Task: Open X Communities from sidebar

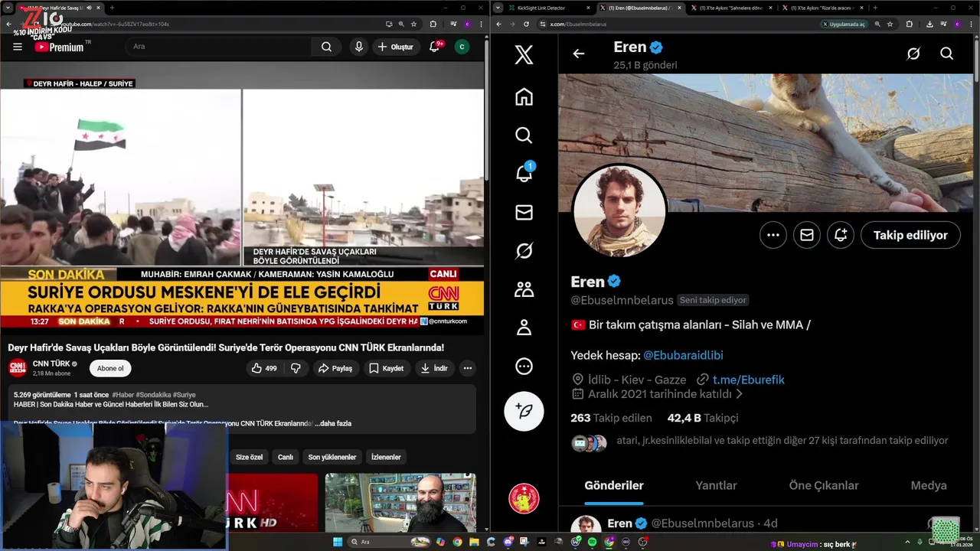Action: coord(524,289)
